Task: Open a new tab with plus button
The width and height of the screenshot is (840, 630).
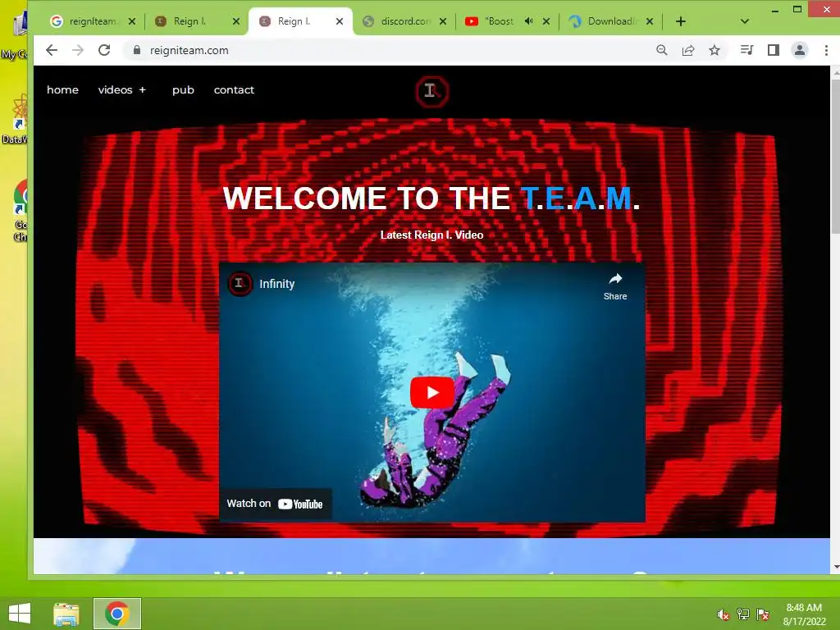Action: pos(680,21)
